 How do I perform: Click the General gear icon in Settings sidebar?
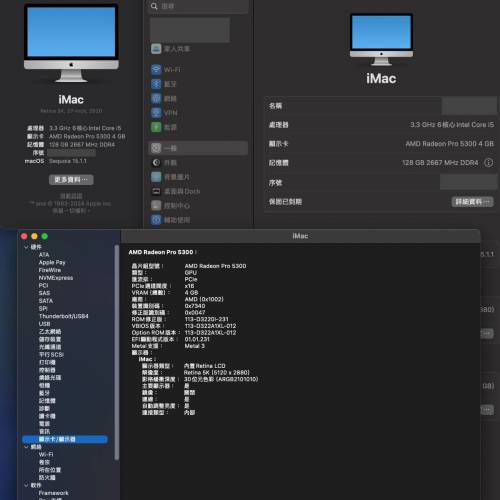tap(156, 148)
